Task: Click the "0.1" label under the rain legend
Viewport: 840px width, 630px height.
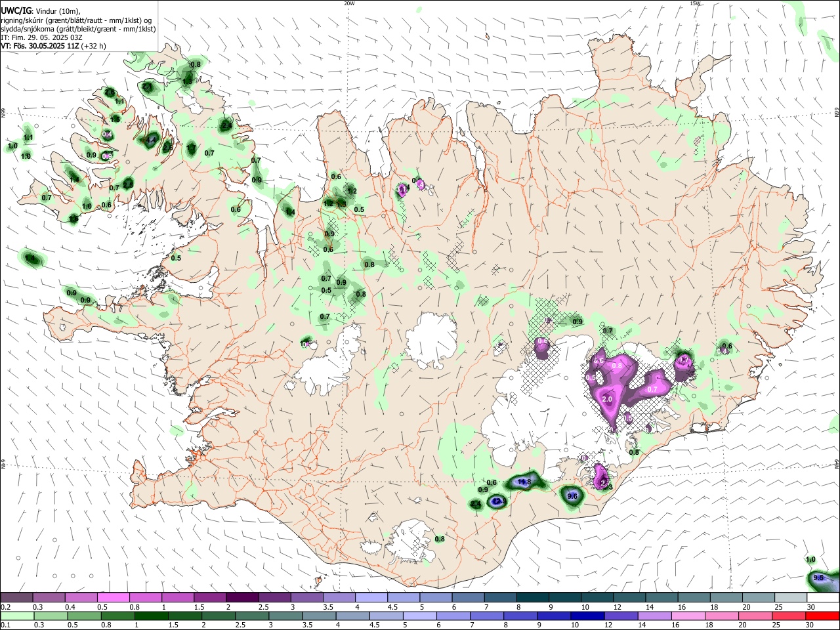Action: point(6,625)
